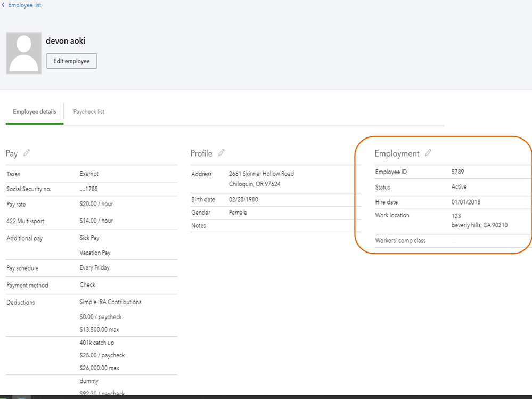This screenshot has height=399, width=532.
Task: Click the Workers' comp class row
Action: [x=400, y=241]
